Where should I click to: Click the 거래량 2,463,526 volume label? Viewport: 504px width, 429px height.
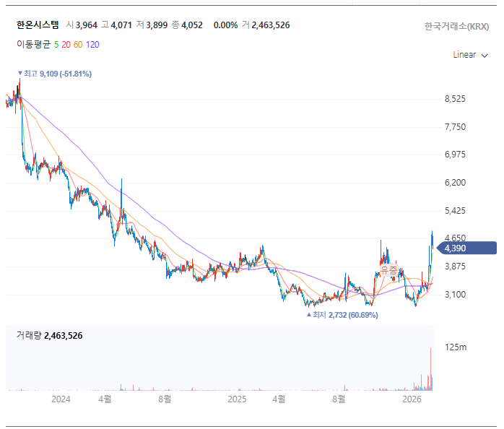[x=50, y=335]
